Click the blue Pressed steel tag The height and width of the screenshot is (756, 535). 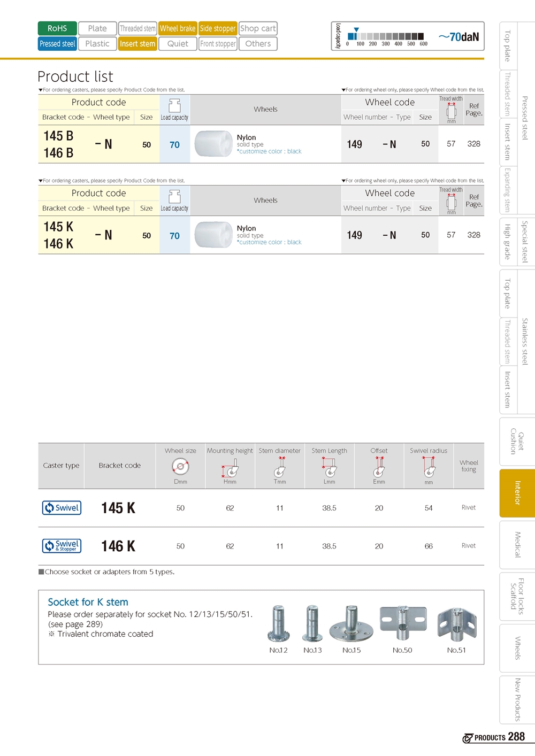(x=57, y=44)
